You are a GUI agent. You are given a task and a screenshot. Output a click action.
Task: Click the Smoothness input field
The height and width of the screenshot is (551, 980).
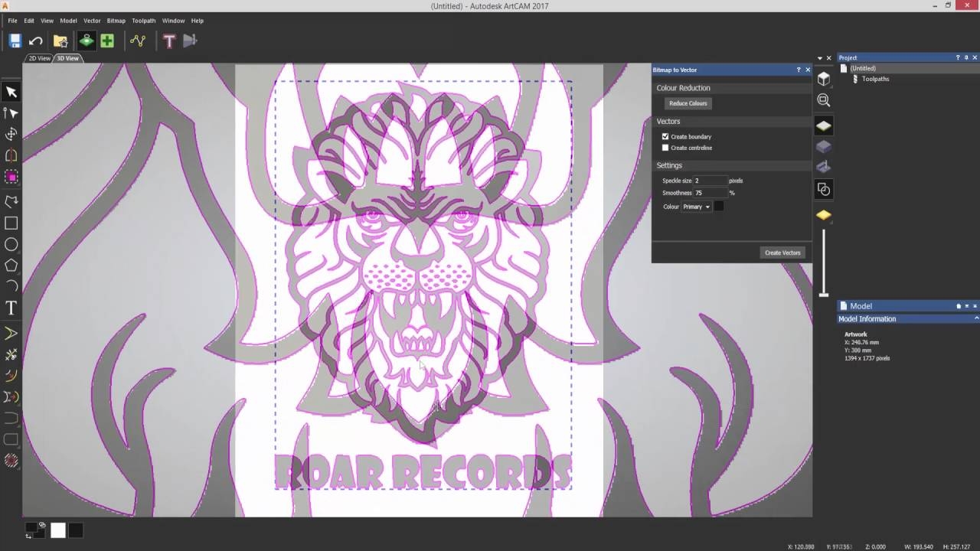pyautogui.click(x=710, y=193)
